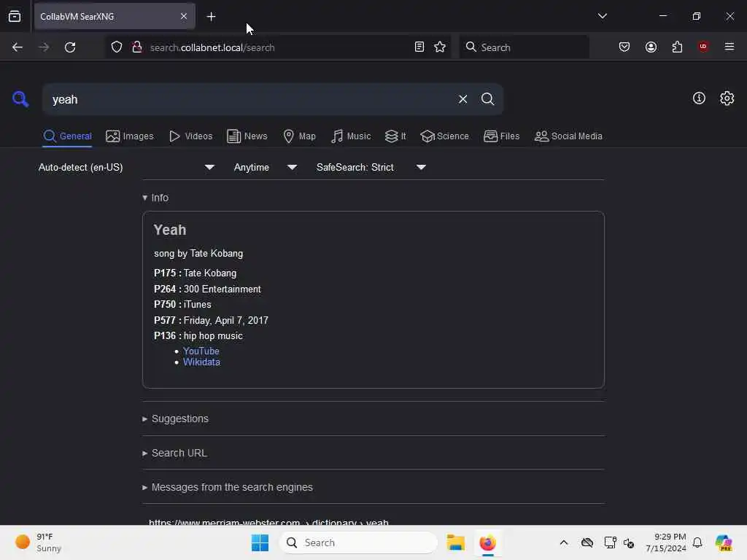The height and width of the screenshot is (560, 747).
Task: Open the Pocket save icon
Action: click(x=624, y=47)
